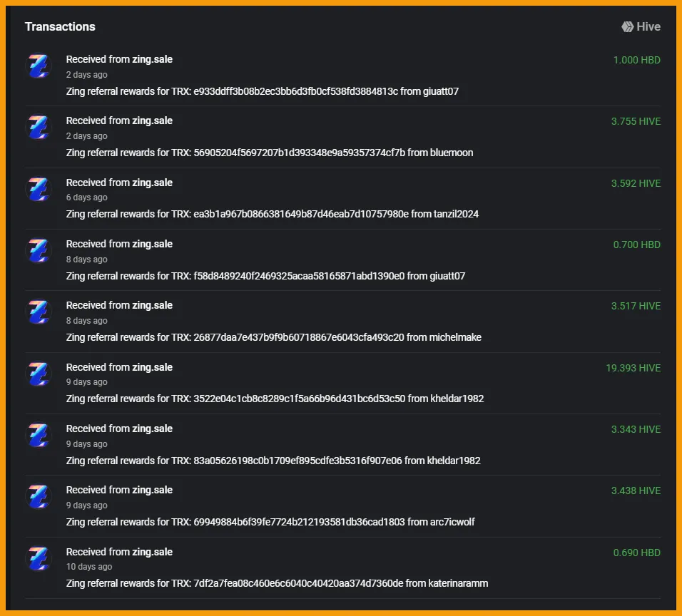Click '9 days ago' under the arc7icwolf transaction
The width and height of the screenshot is (682, 616).
click(86, 505)
